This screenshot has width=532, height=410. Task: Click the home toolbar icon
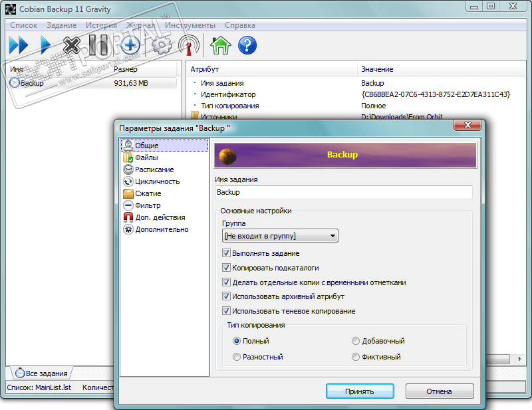click(221, 45)
